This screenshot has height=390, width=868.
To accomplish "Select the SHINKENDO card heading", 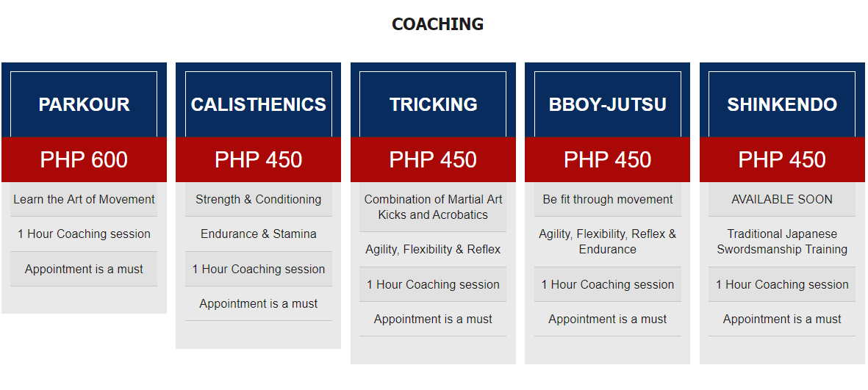I will click(x=782, y=104).
